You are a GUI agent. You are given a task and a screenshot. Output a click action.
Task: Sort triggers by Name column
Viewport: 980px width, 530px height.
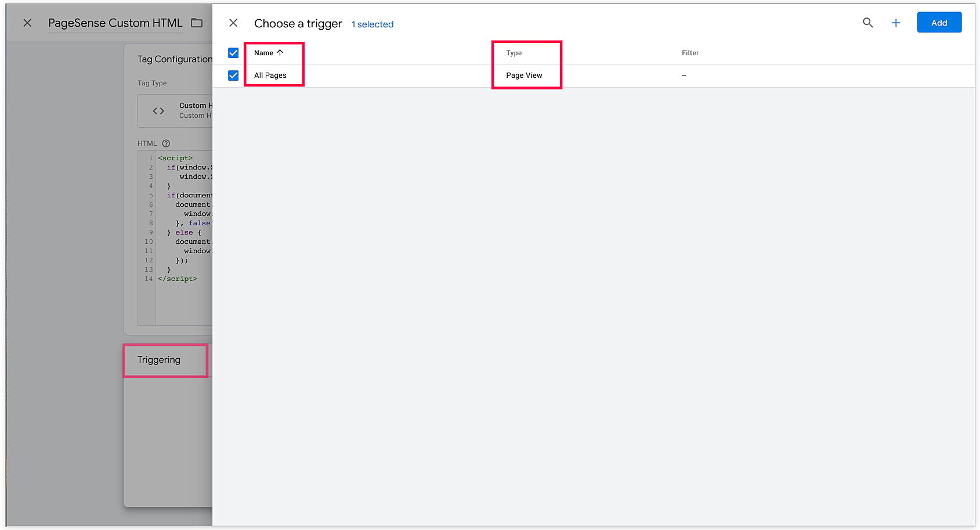tap(269, 53)
